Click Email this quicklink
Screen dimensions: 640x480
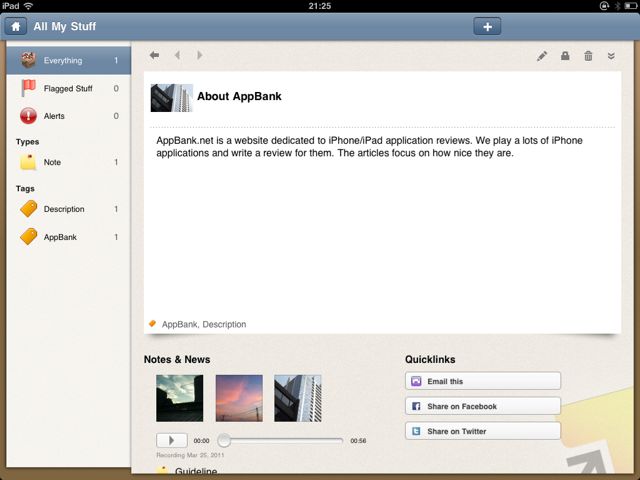(483, 381)
